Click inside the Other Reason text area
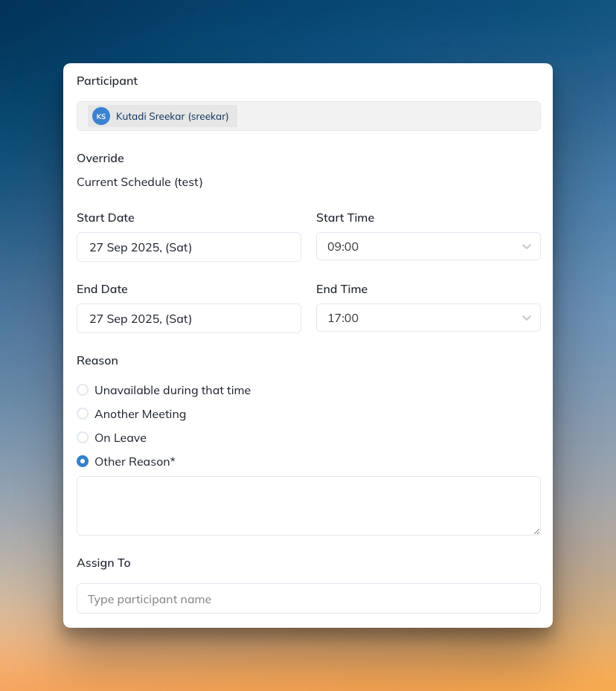Viewport: 616px width, 691px height. pos(308,505)
